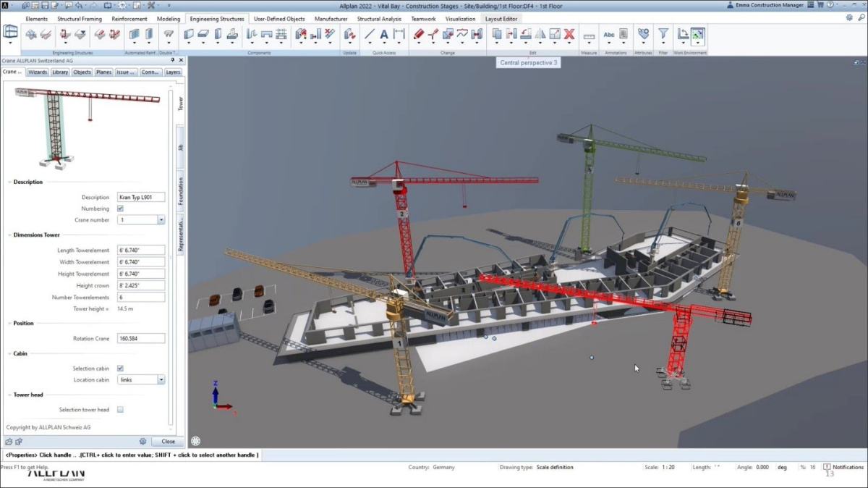This screenshot has width=868, height=488.
Task: Click the line tool in Quick Access
Action: point(370,34)
